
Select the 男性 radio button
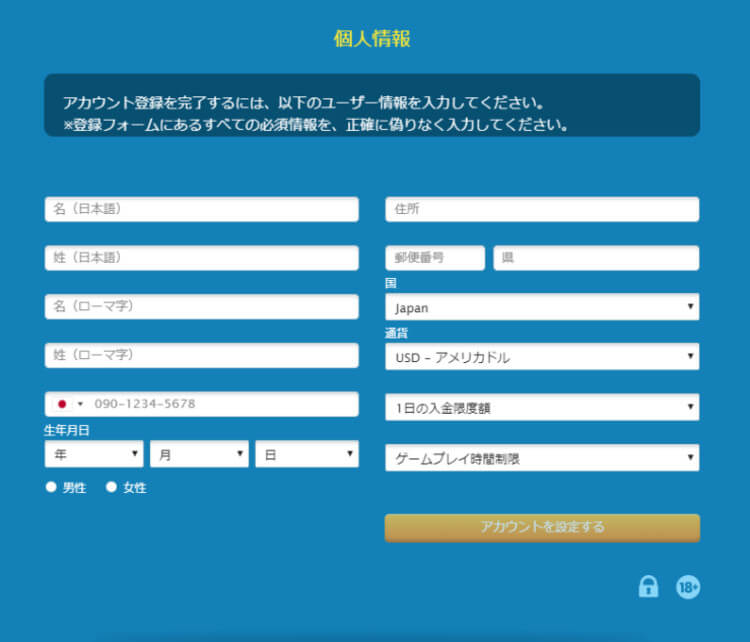51,488
